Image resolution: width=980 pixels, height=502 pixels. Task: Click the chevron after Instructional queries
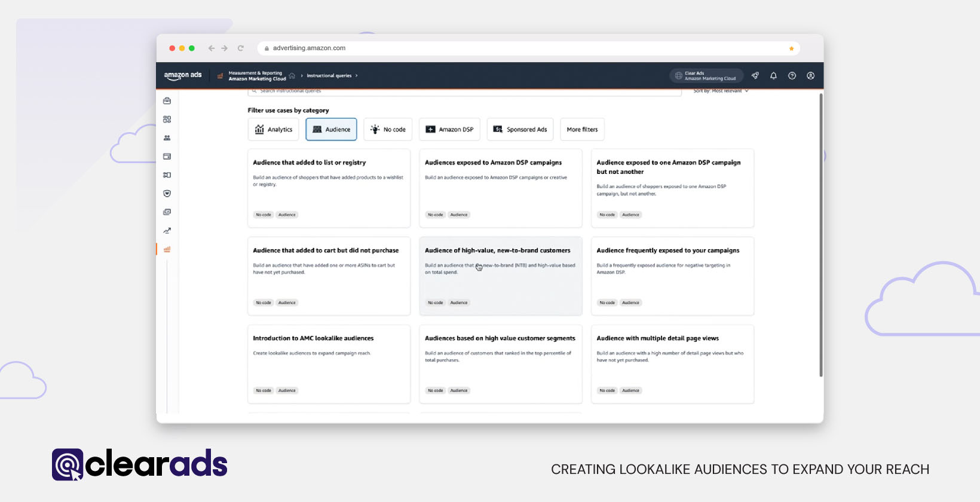click(357, 76)
